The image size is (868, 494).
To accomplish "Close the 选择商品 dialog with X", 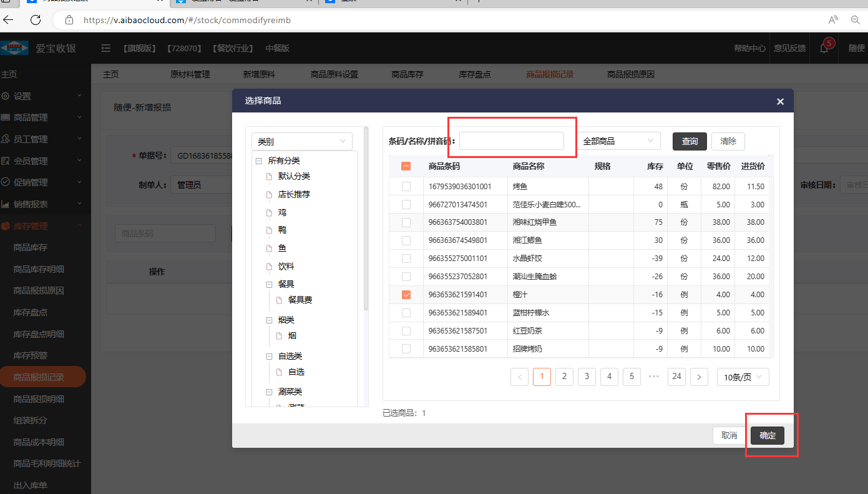I will click(x=780, y=101).
